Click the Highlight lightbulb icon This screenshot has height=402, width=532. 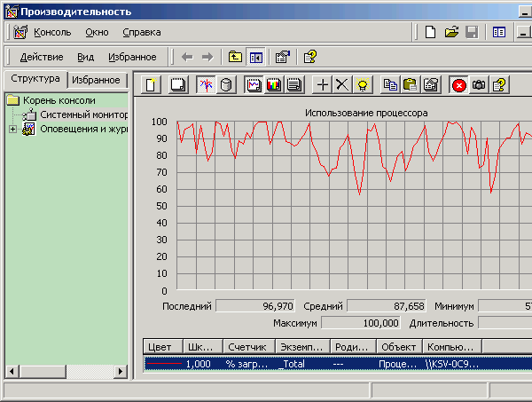pos(363,85)
